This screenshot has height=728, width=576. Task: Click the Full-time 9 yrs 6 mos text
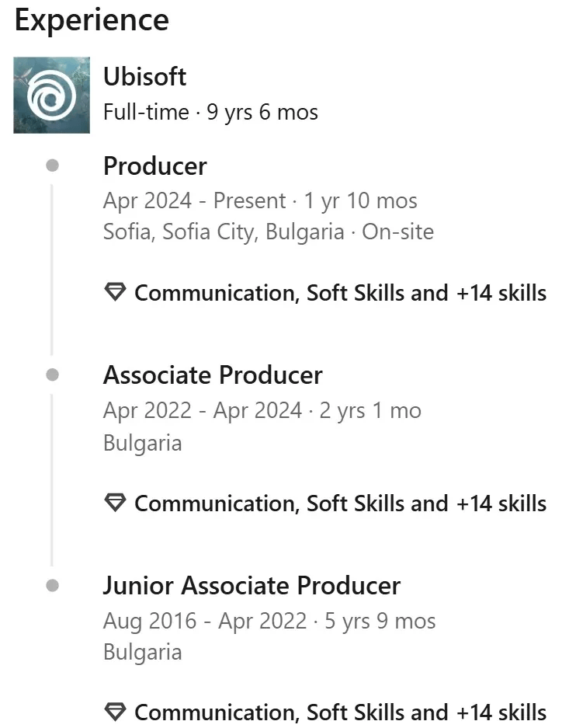pos(210,113)
